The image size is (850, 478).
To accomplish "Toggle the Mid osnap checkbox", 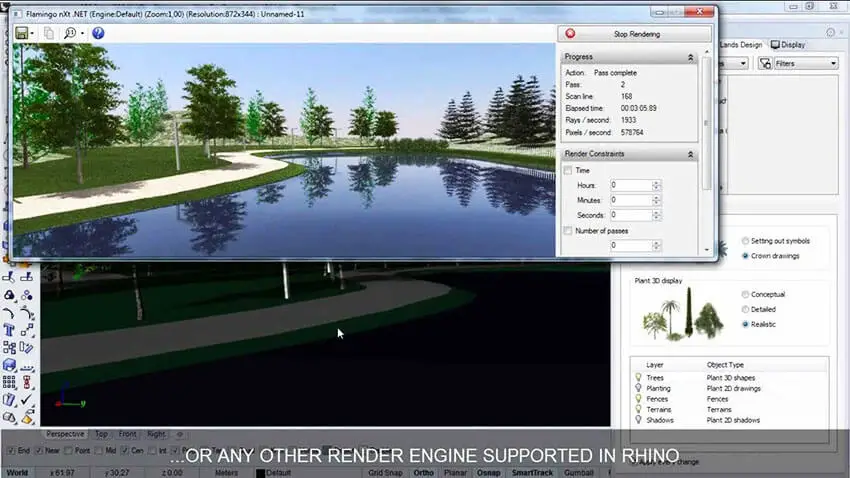I will [99, 450].
